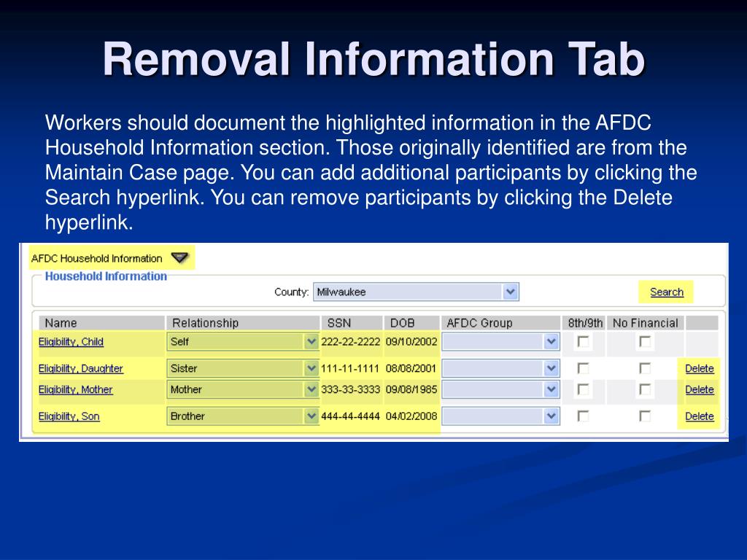Click the DOB column header
Viewport: 747px width, 560px height.
coord(411,323)
